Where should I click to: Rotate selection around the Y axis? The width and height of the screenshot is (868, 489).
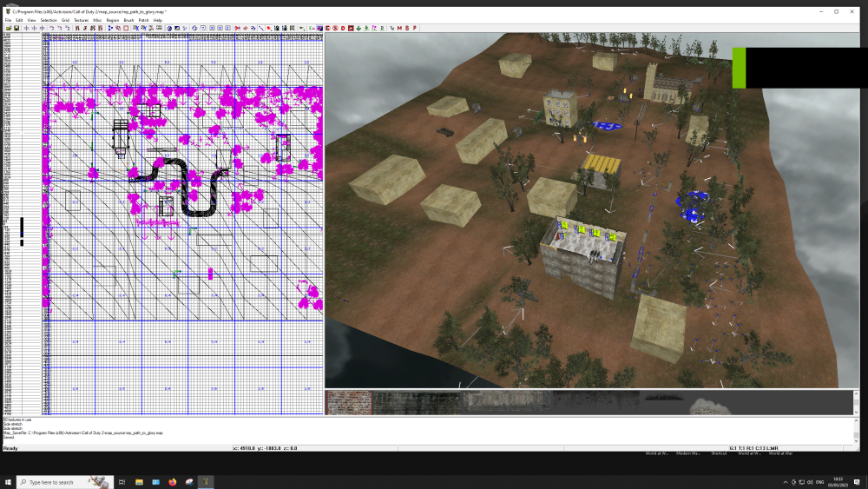(x=60, y=28)
